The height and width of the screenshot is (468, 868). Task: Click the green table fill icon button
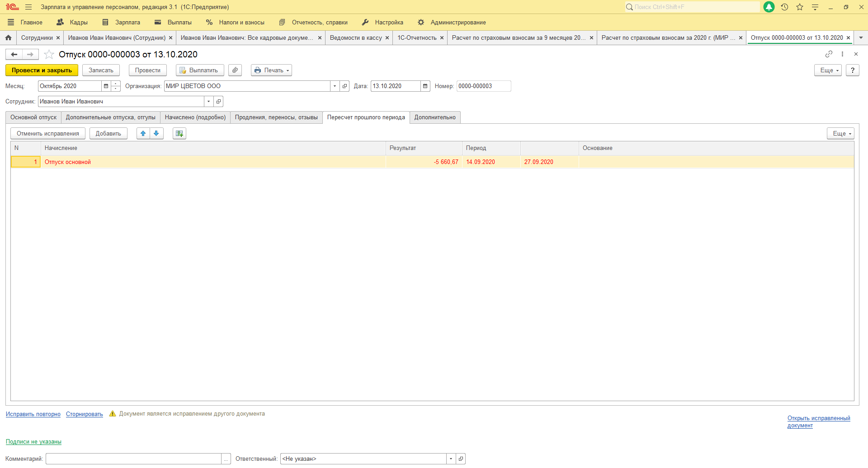coord(179,133)
